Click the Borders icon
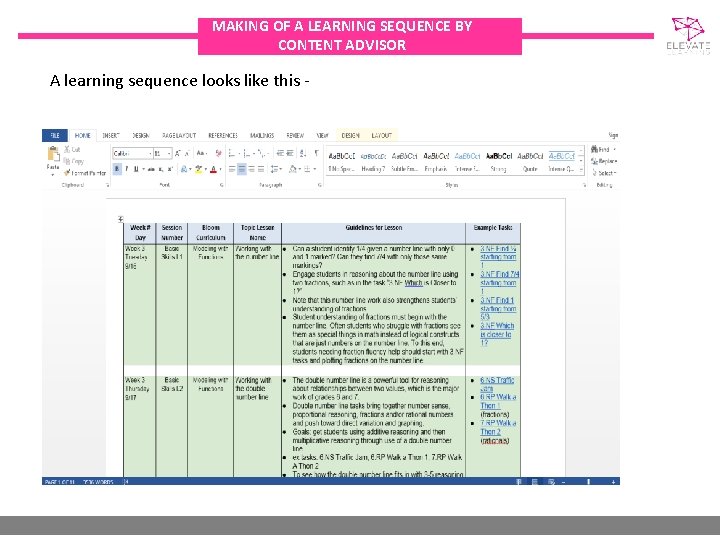This screenshot has width=720, height=540. click(307, 169)
